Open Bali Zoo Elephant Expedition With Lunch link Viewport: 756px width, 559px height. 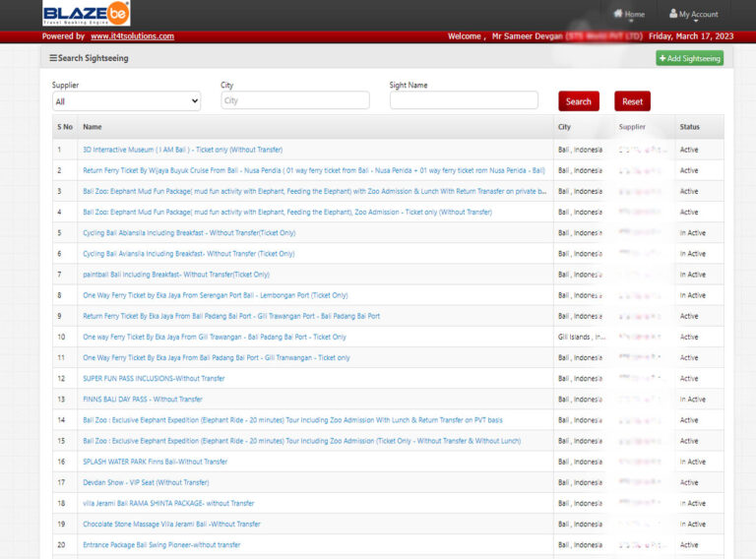coord(292,420)
